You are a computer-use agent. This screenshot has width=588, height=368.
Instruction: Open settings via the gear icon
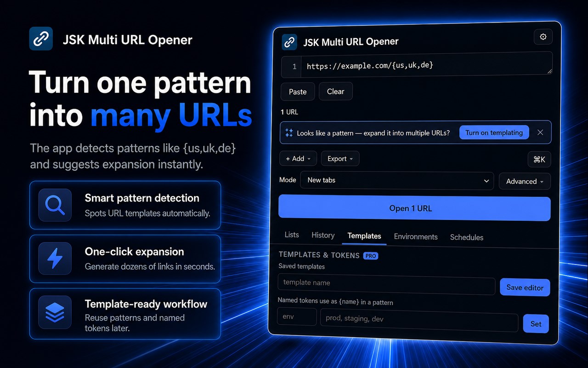tap(543, 37)
